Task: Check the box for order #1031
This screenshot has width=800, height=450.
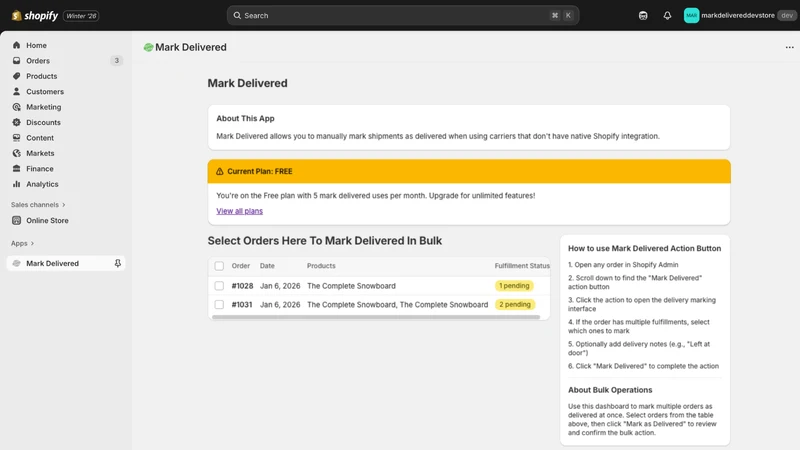Action: coord(219,305)
